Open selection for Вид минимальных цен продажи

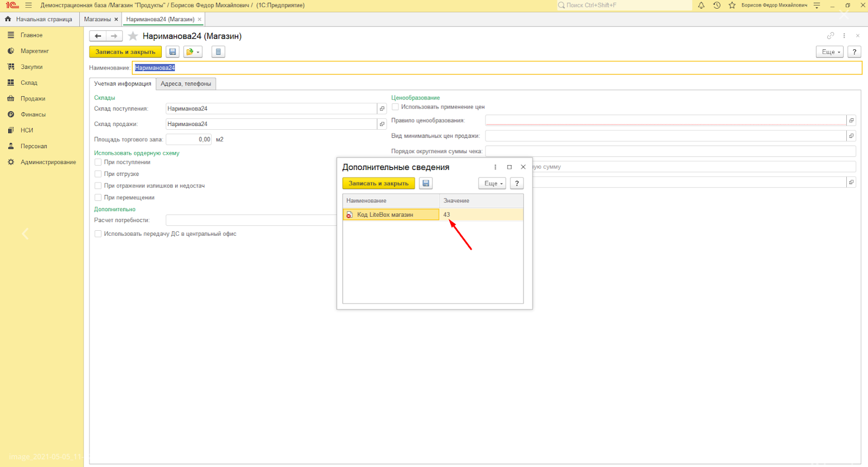click(x=851, y=136)
